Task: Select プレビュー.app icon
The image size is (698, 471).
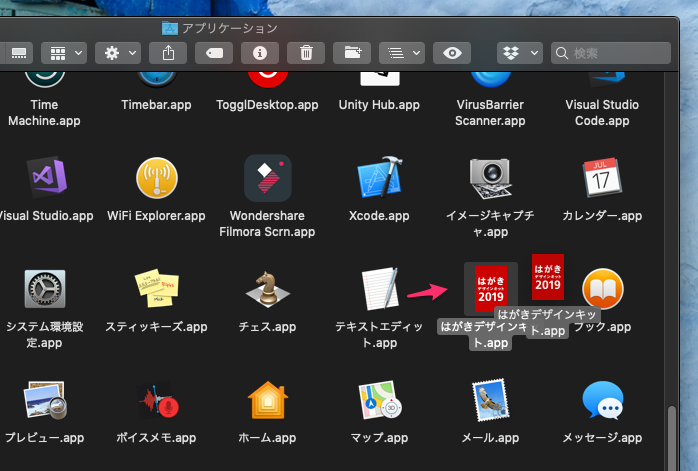Action: pyautogui.click(x=45, y=400)
